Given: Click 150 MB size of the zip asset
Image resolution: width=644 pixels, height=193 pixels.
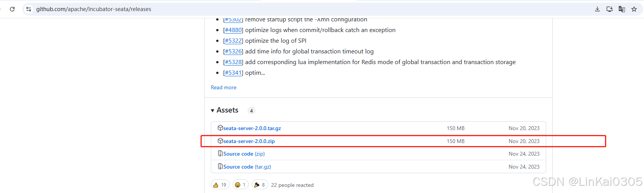Looking at the screenshot, I should pos(456,141).
